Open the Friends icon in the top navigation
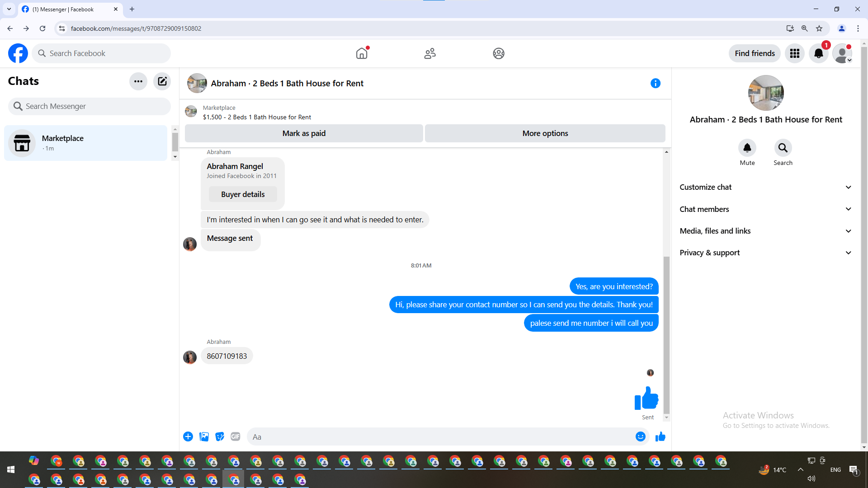Viewport: 868px width, 488px height. (x=430, y=53)
